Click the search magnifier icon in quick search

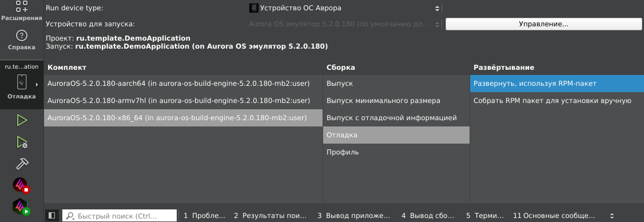pyautogui.click(x=70, y=216)
